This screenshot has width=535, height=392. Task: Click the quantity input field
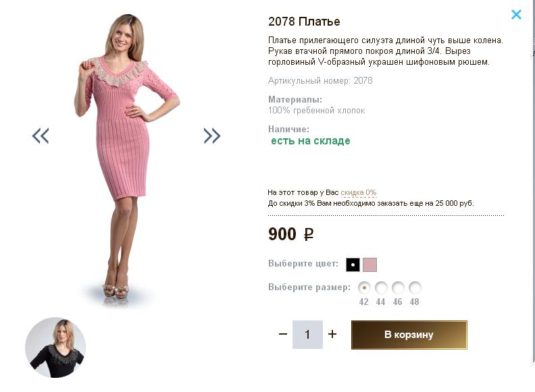307,335
